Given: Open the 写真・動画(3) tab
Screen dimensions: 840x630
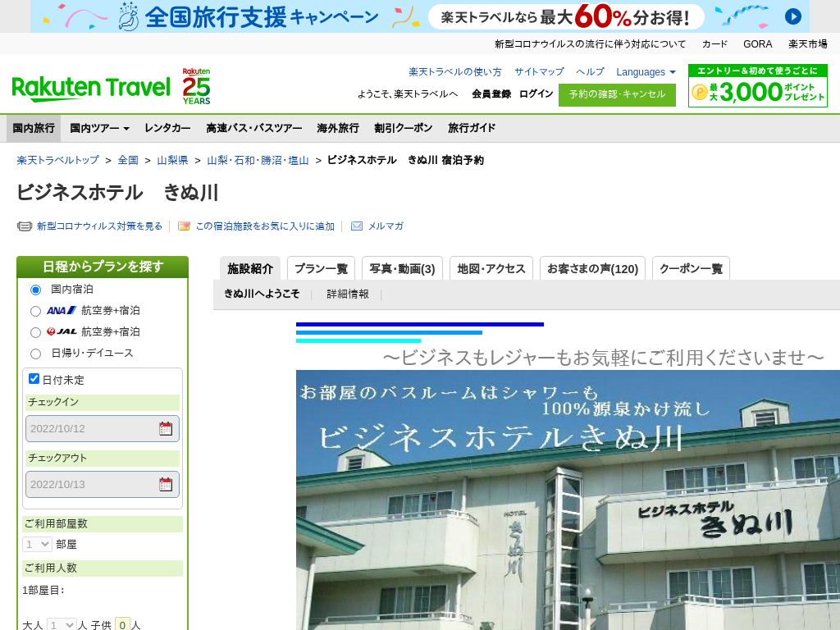Looking at the screenshot, I should pyautogui.click(x=402, y=268).
